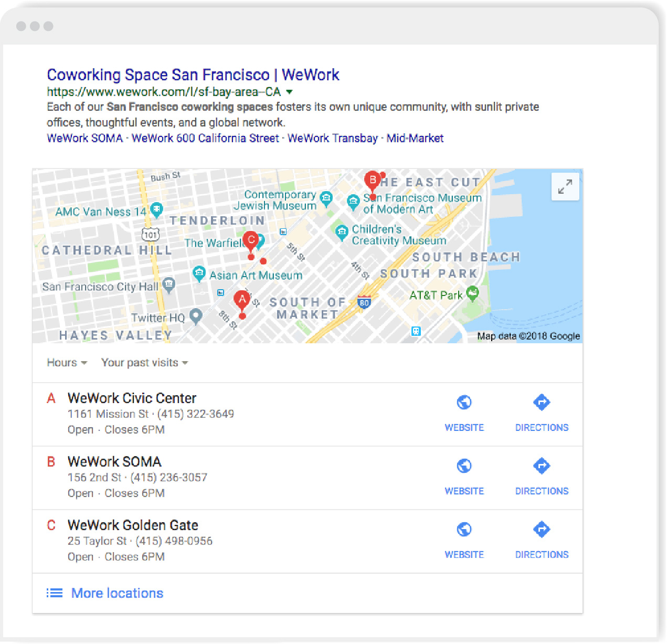The image size is (667, 644).
Task: Open the Your past visits dropdown
Action: coord(144,363)
